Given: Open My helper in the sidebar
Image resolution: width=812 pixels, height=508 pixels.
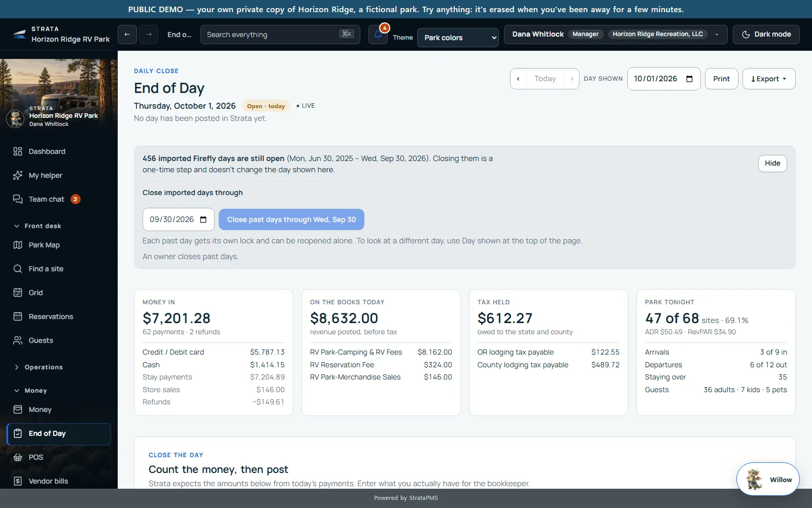Looking at the screenshot, I should [59, 175].
